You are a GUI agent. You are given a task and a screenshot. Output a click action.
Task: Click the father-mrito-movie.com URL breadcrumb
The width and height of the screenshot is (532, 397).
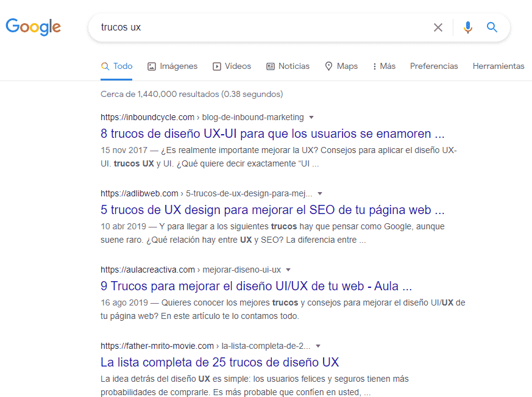[x=205, y=346]
